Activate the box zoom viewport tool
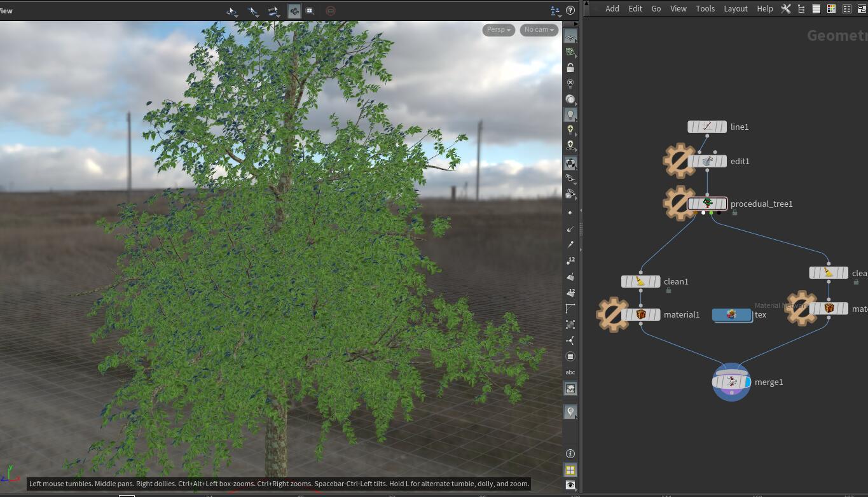 click(310, 10)
